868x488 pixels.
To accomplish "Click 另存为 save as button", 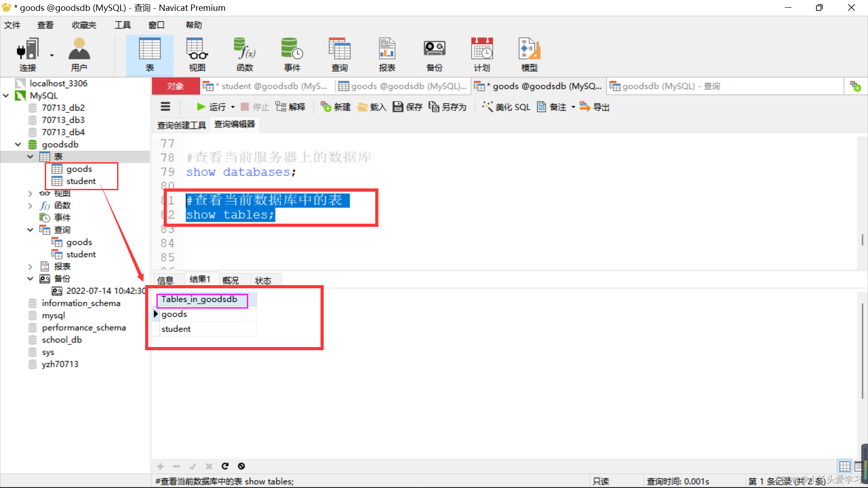I will tap(448, 107).
